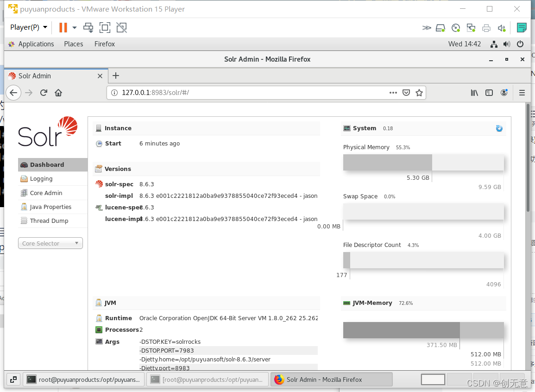Open the Firefox hamburger menu

(x=522, y=93)
